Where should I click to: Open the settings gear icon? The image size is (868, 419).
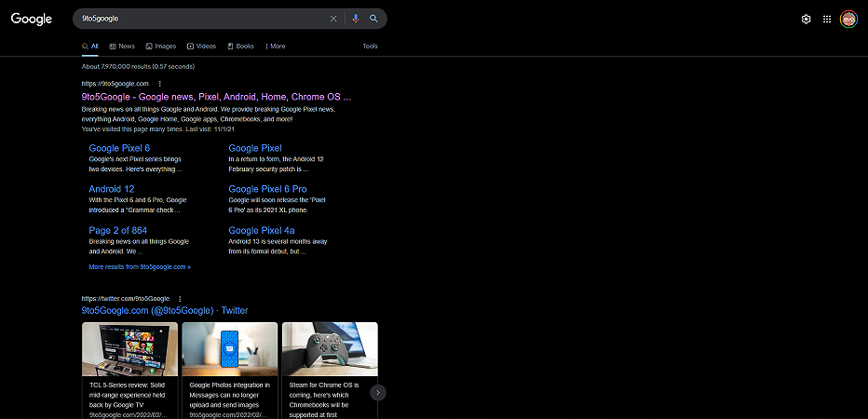pos(806,20)
